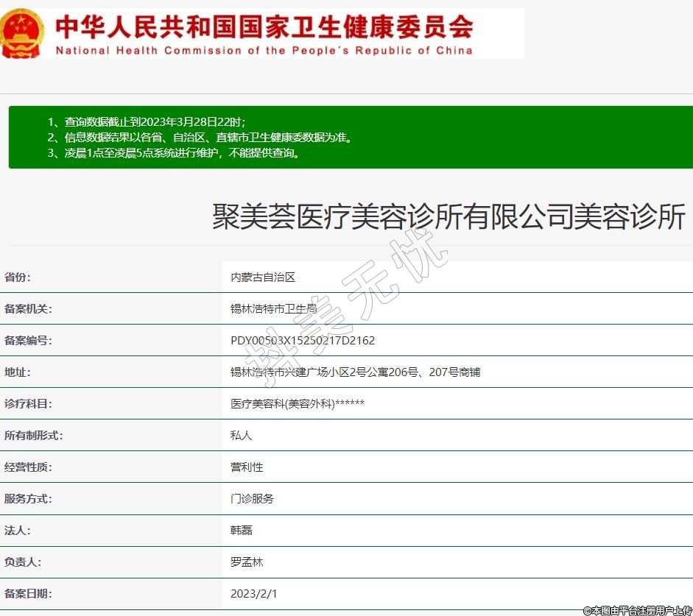Viewport: 693px width, 616px height.
Task: Click the 备案机关 row label
Action: (29, 309)
